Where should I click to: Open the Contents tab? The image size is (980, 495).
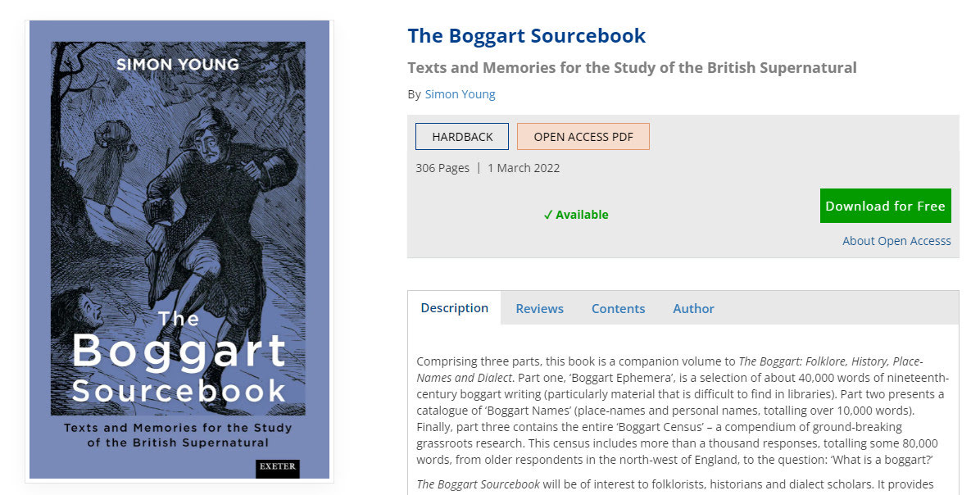click(618, 308)
